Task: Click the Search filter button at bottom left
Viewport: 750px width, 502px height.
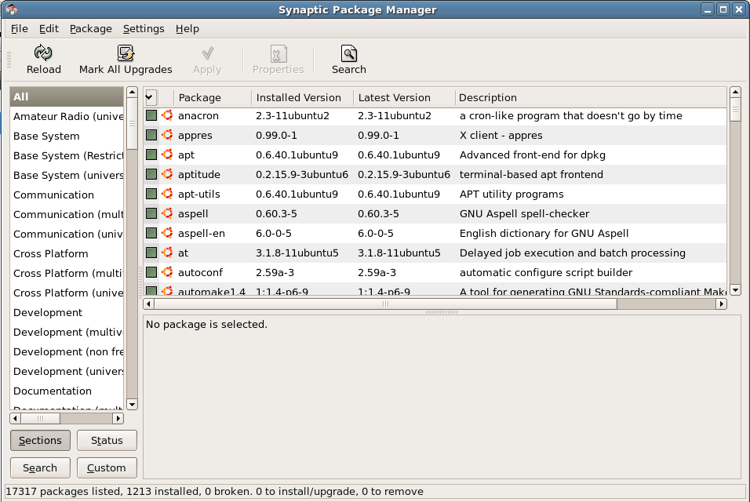Action: click(40, 468)
